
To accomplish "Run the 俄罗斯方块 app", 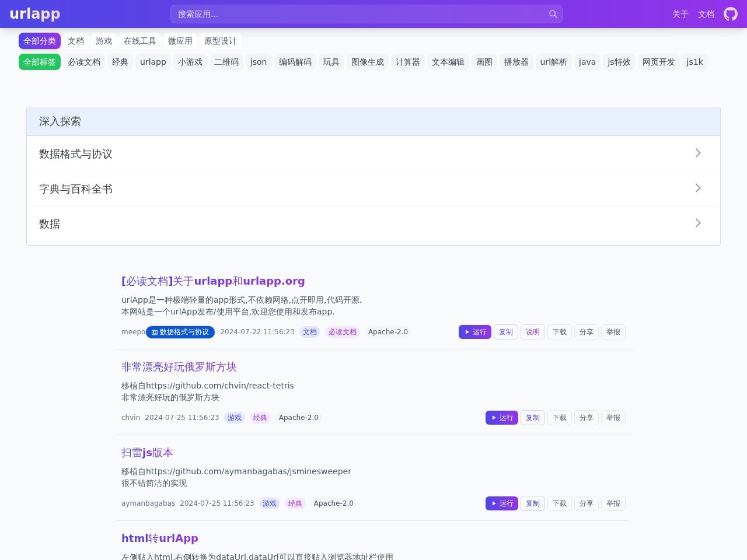I will click(x=502, y=418).
